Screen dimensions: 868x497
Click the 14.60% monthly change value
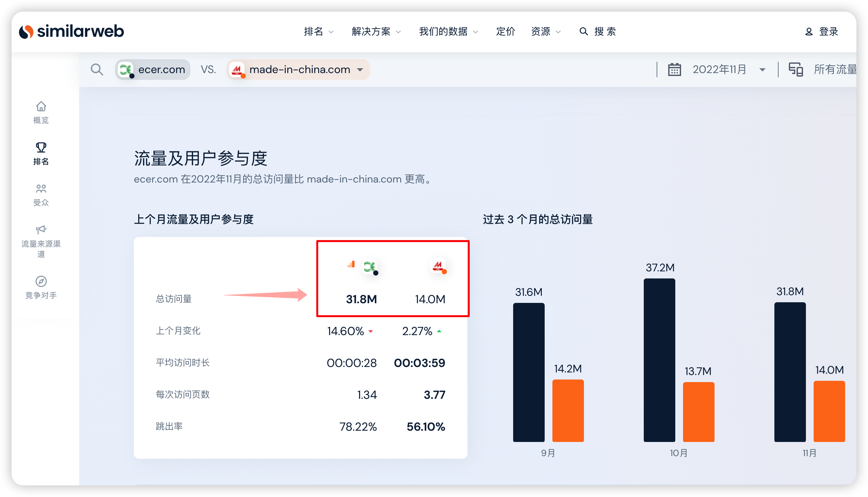point(345,331)
